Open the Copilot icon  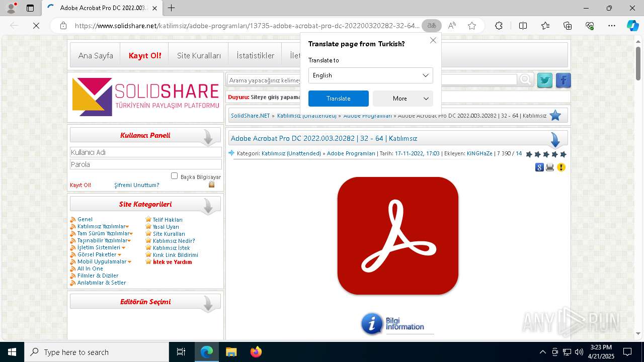click(x=632, y=26)
